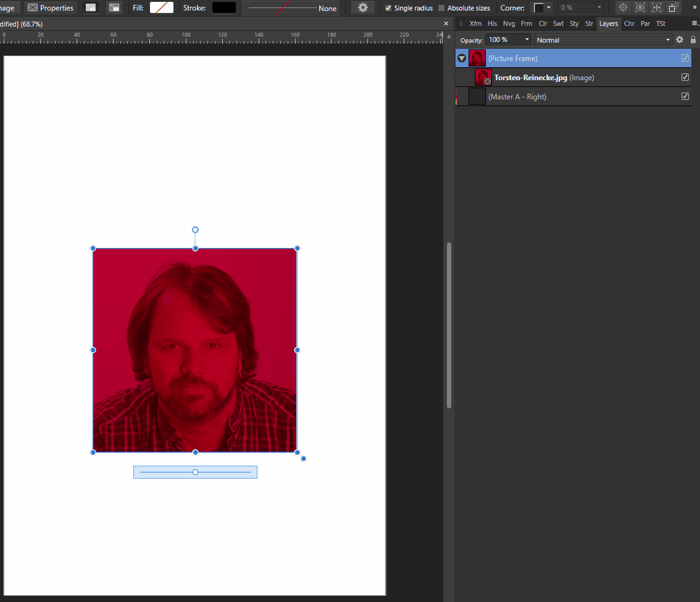Switch to the Chr panel tab
This screenshot has width=700, height=602.
[629, 23]
